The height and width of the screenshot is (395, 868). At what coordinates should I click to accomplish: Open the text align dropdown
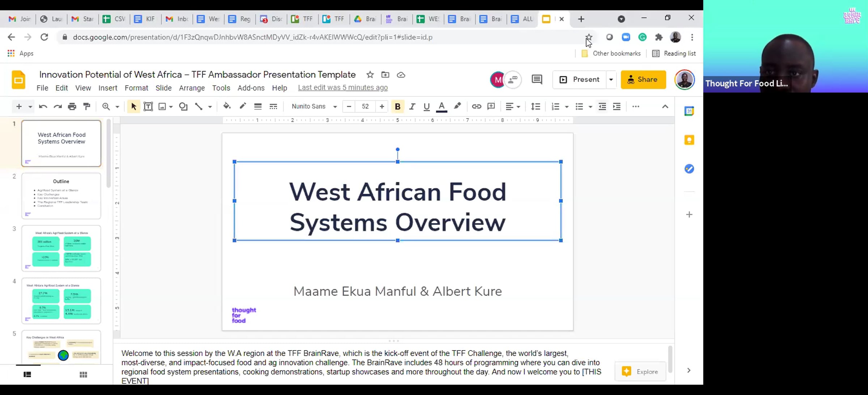click(x=512, y=106)
